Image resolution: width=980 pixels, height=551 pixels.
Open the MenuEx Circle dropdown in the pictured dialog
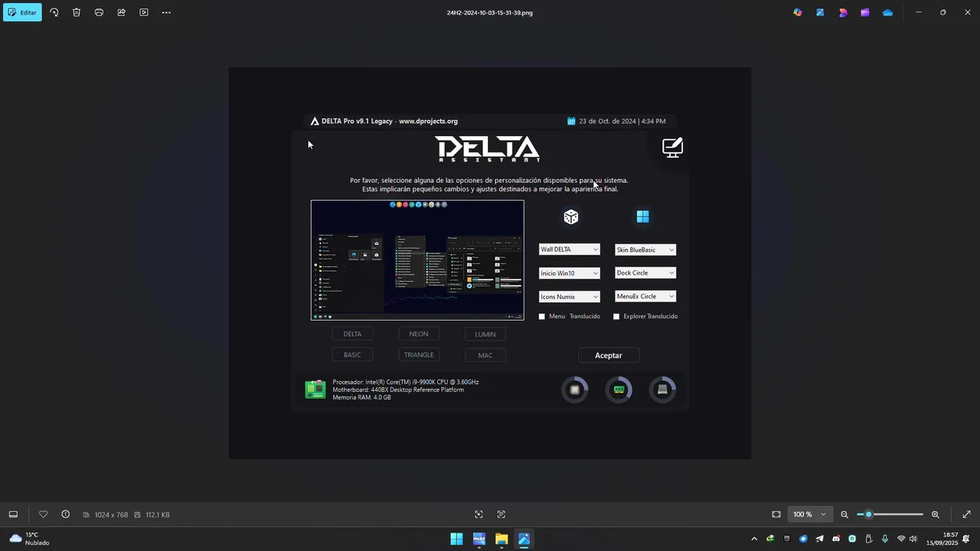(645, 296)
